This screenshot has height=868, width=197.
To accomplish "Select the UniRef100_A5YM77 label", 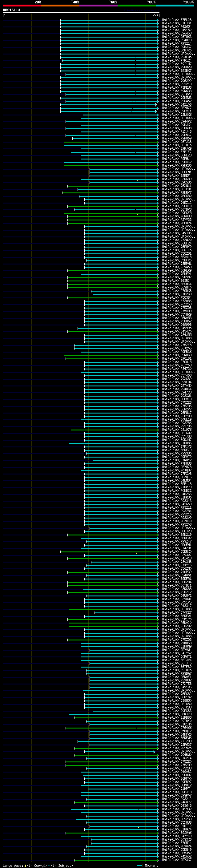I will pyautogui.click(x=177, y=108).
